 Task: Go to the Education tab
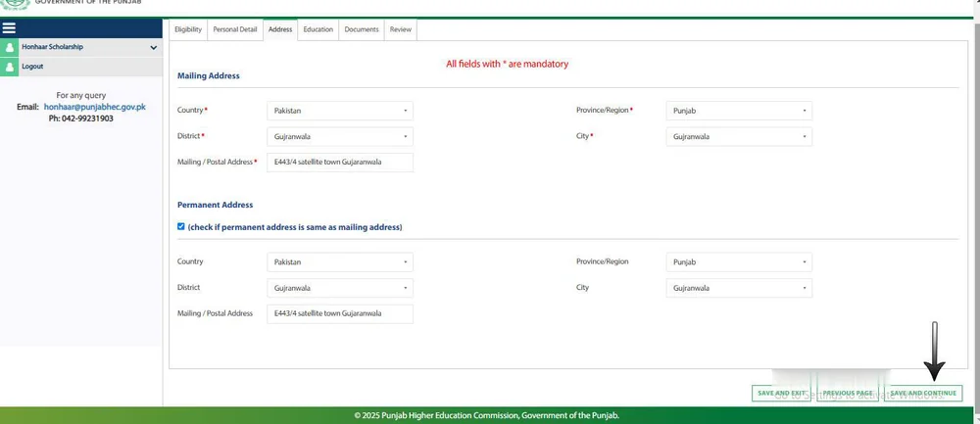318,29
